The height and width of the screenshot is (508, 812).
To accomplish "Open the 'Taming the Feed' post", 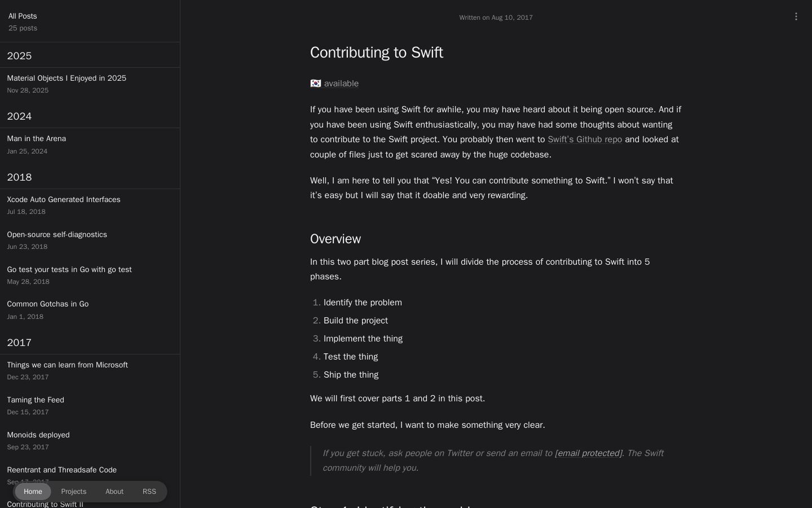I will click(90, 406).
